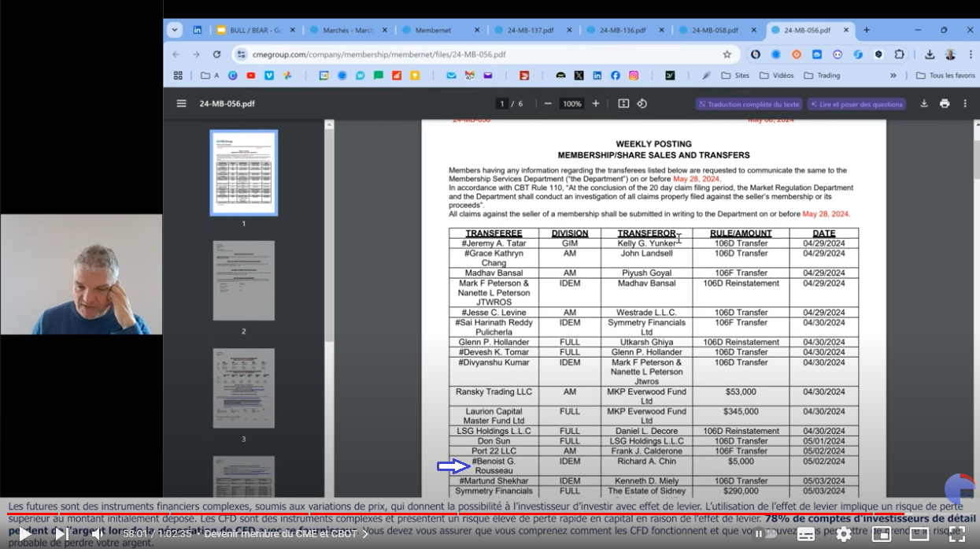Open browser extensions puzzle icon
This screenshot has height=549, width=980.
click(899, 54)
